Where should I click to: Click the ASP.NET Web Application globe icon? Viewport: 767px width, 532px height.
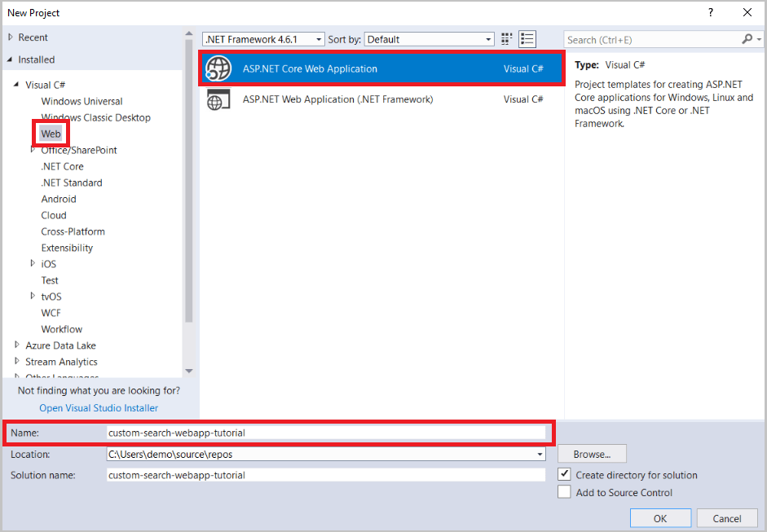218,99
